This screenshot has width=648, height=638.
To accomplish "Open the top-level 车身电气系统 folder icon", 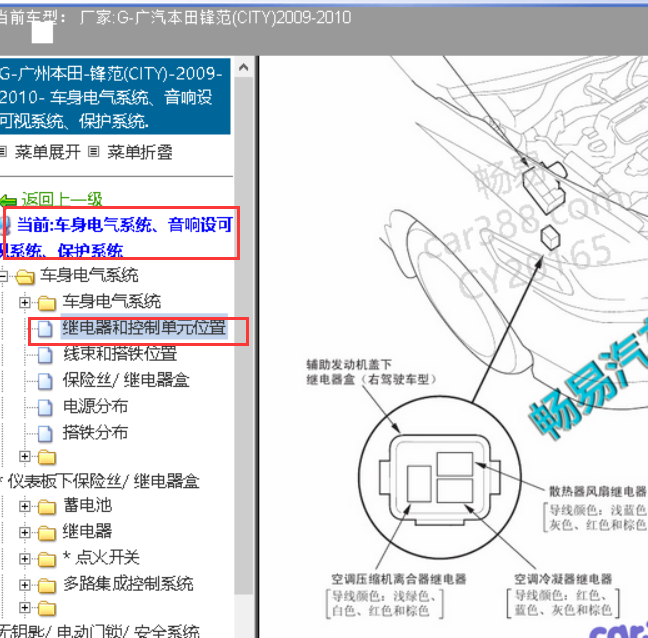I will (x=25, y=277).
